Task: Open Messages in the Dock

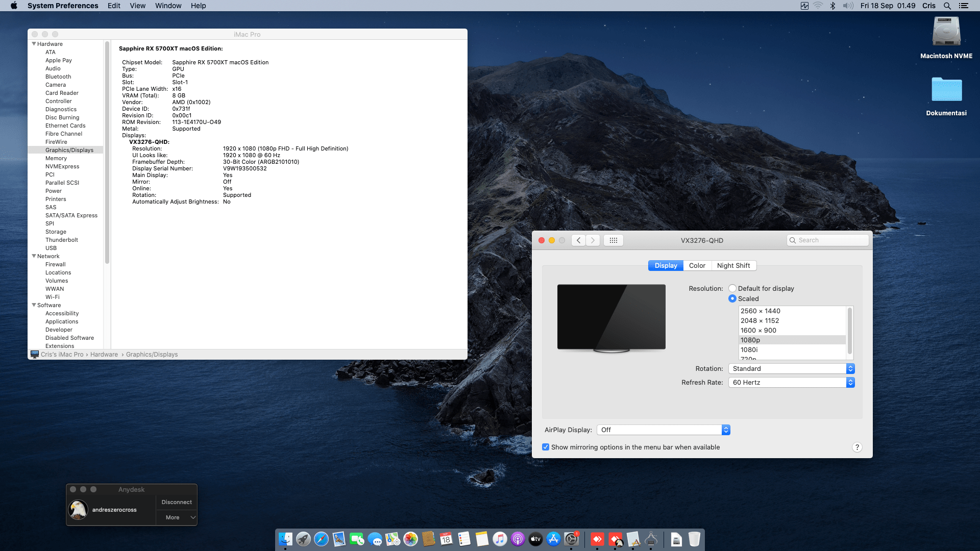Action: click(x=375, y=539)
